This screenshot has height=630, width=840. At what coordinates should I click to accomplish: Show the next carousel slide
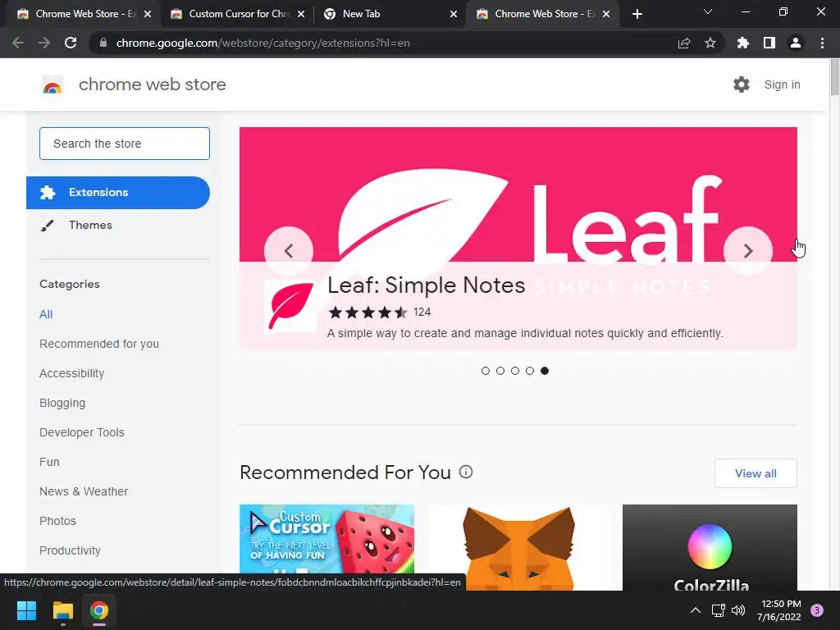(748, 251)
